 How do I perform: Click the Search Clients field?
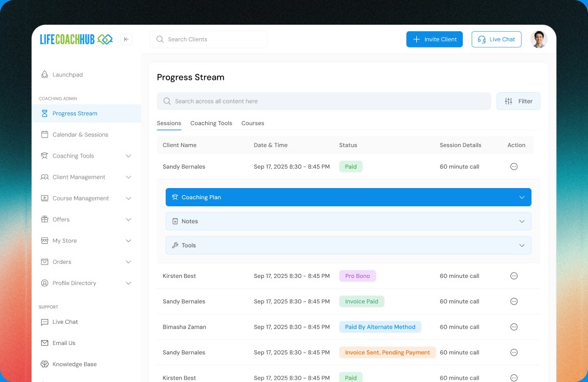coord(209,39)
